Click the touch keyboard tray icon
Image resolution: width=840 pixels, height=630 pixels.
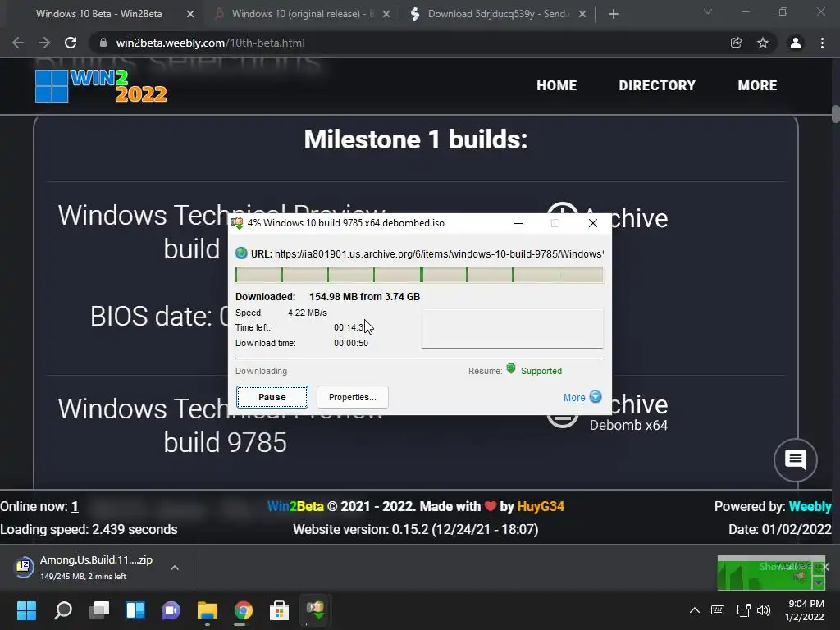tap(718, 610)
